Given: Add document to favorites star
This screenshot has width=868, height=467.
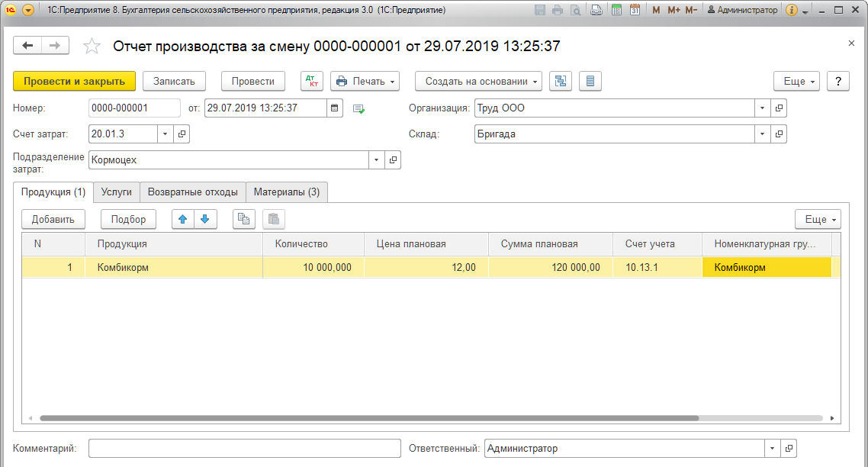Looking at the screenshot, I should pos(92,46).
